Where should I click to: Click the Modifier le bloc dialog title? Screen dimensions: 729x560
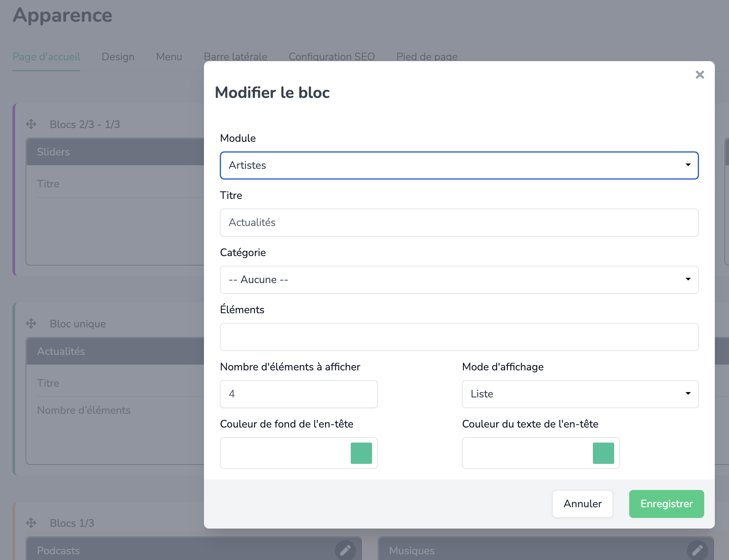272,93
